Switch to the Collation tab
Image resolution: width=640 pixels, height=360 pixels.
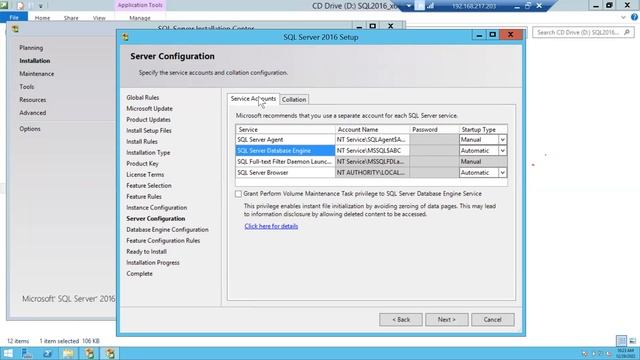294,100
